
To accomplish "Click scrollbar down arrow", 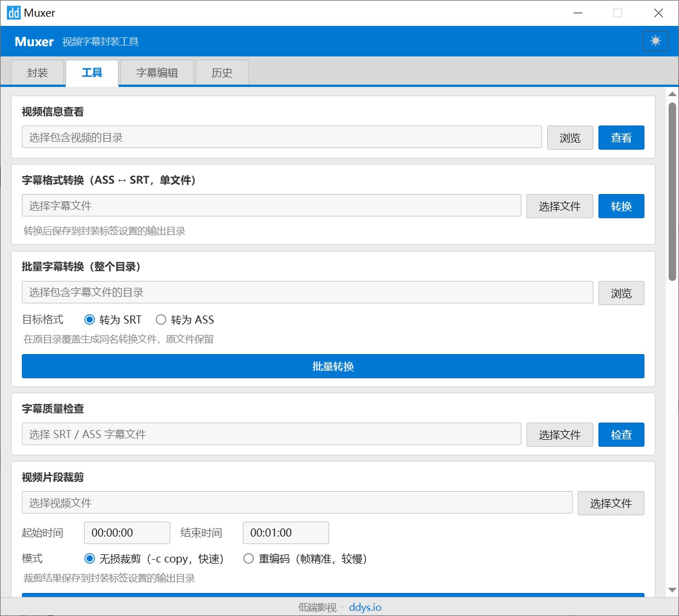I will coord(672,590).
